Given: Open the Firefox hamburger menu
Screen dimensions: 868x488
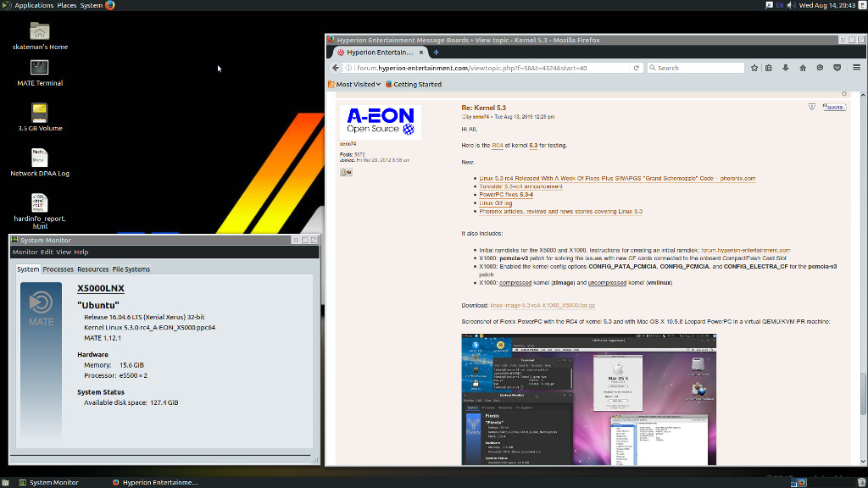Looking at the screenshot, I should (856, 68).
